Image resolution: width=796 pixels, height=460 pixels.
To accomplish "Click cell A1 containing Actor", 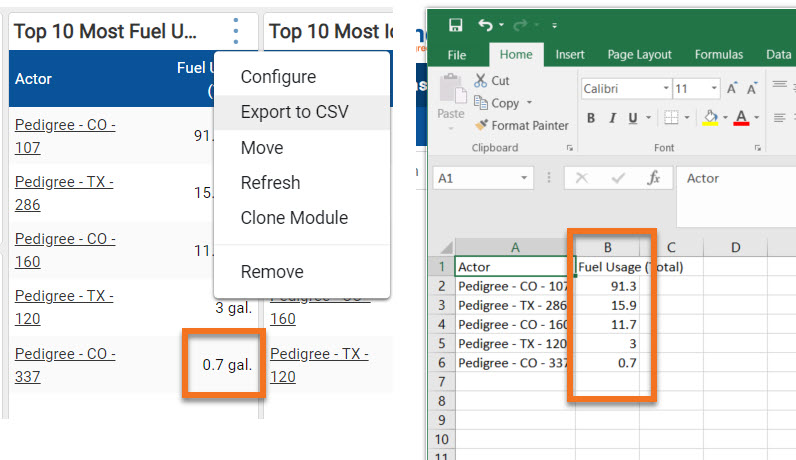I will (x=515, y=267).
